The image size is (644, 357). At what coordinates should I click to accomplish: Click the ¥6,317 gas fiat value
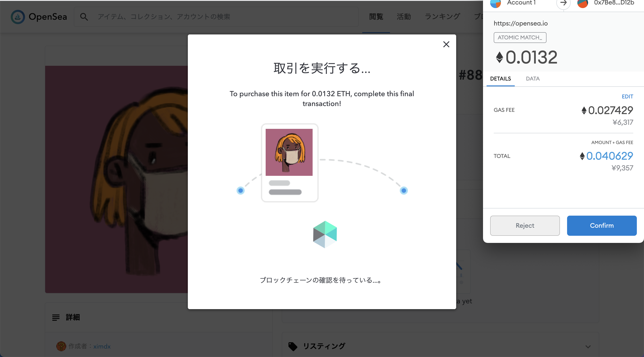[x=623, y=122]
